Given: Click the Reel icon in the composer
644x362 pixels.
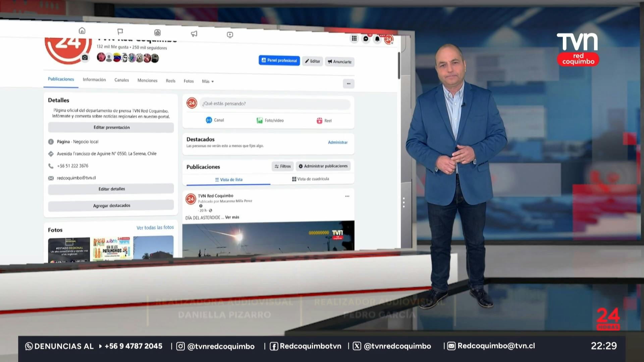Looking at the screenshot, I should pyautogui.click(x=319, y=121).
